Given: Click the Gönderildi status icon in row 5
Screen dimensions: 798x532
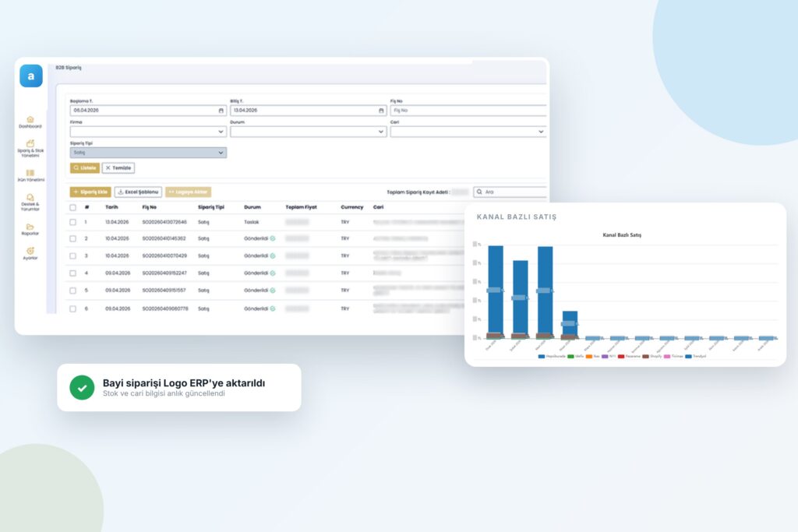Looking at the screenshot, I should click(x=273, y=291).
